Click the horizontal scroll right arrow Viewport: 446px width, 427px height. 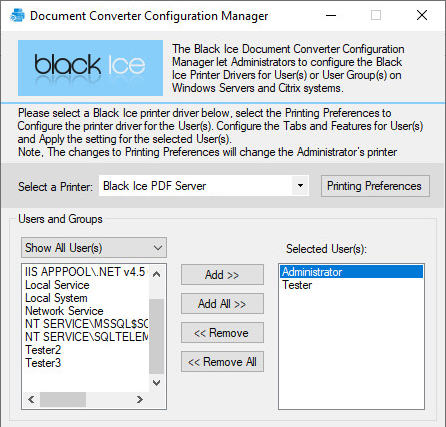(140, 399)
